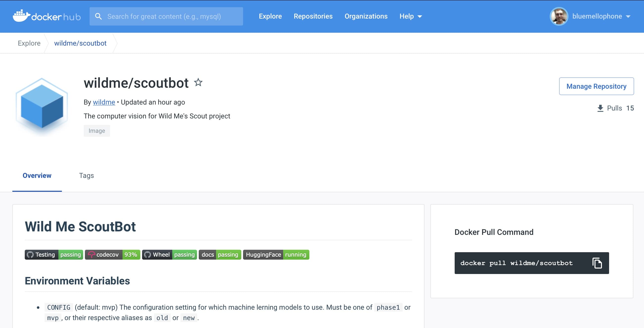Click the blue cube repository image

(42, 107)
